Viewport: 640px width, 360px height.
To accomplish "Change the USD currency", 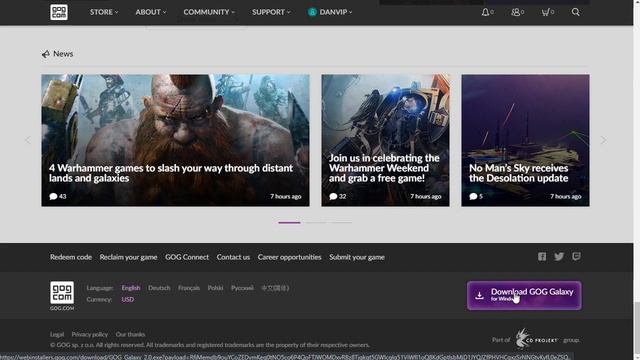I will pos(127,299).
